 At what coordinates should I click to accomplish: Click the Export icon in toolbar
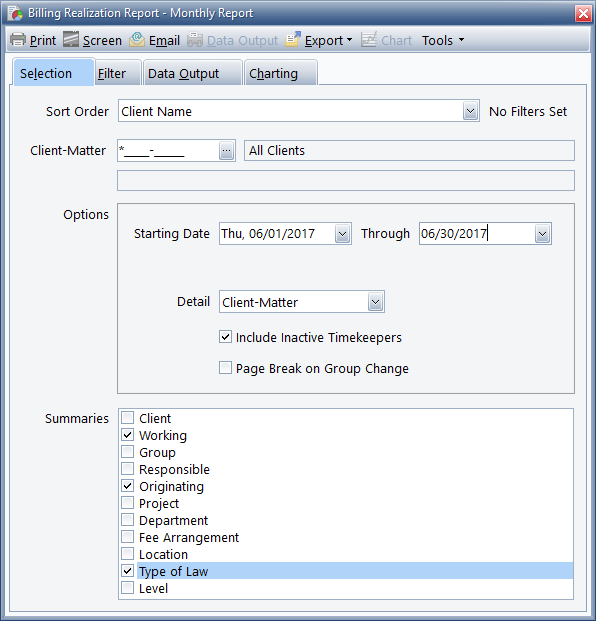(x=293, y=39)
